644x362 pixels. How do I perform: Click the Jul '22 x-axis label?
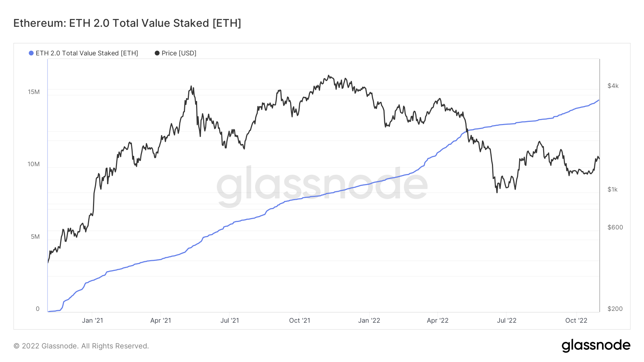[507, 321]
